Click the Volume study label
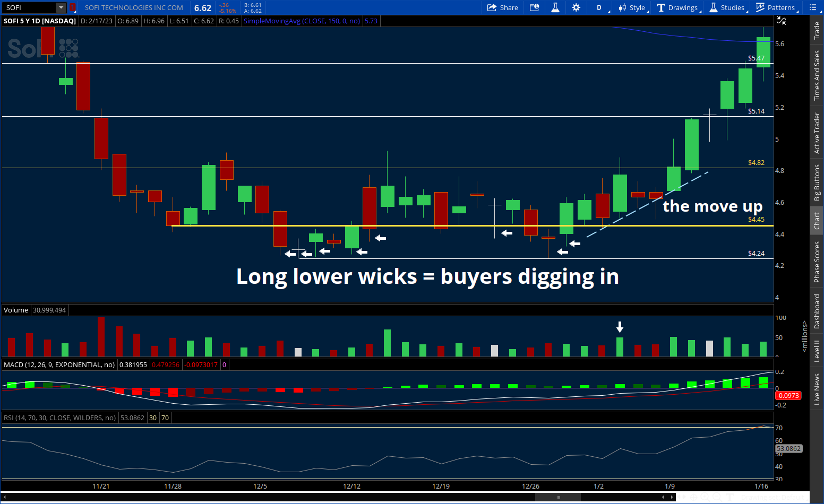Image resolution: width=824 pixels, height=504 pixels. pyautogui.click(x=16, y=310)
